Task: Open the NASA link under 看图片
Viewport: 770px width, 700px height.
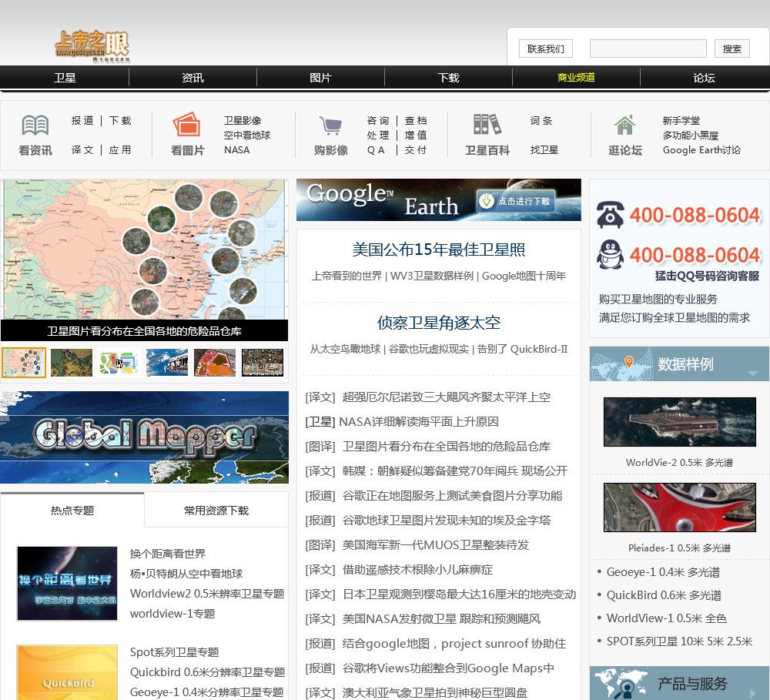Action: [236, 150]
